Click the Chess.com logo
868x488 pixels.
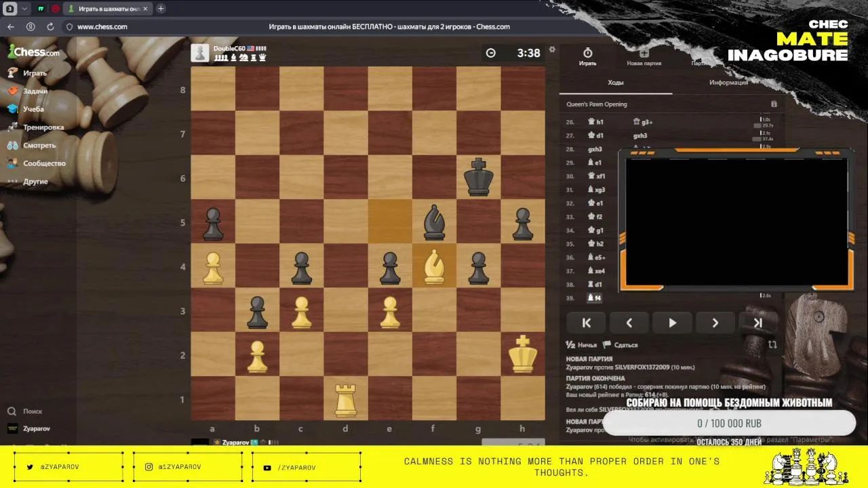(x=33, y=52)
